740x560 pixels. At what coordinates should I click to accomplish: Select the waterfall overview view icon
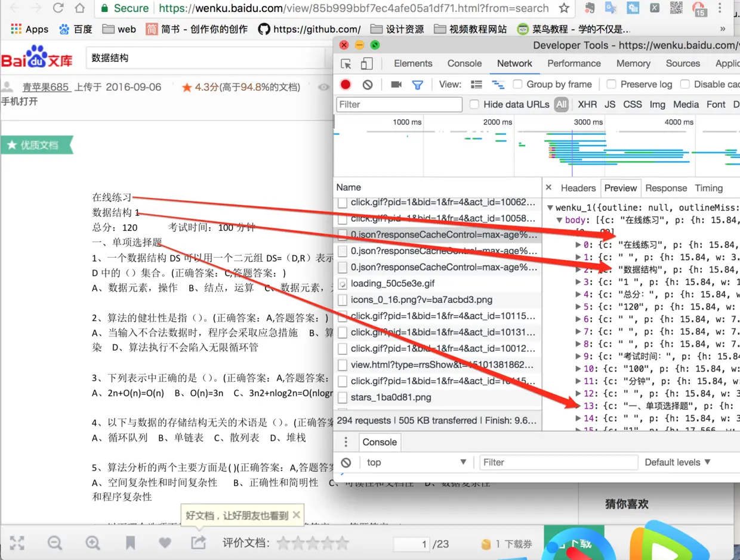(x=498, y=85)
